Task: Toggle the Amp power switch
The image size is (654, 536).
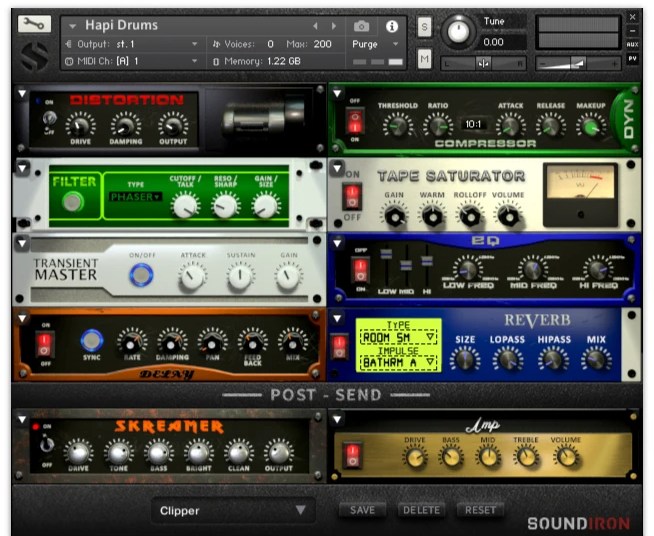Action: [x=352, y=455]
